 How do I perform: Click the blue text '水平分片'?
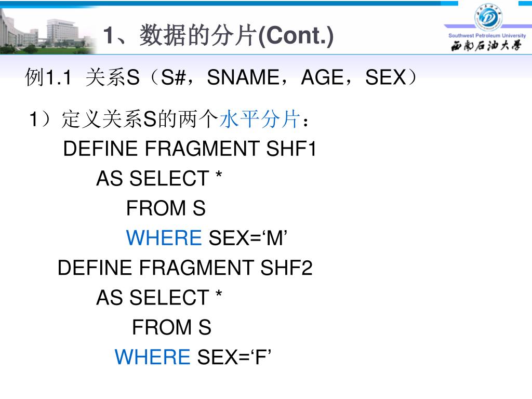pos(260,119)
